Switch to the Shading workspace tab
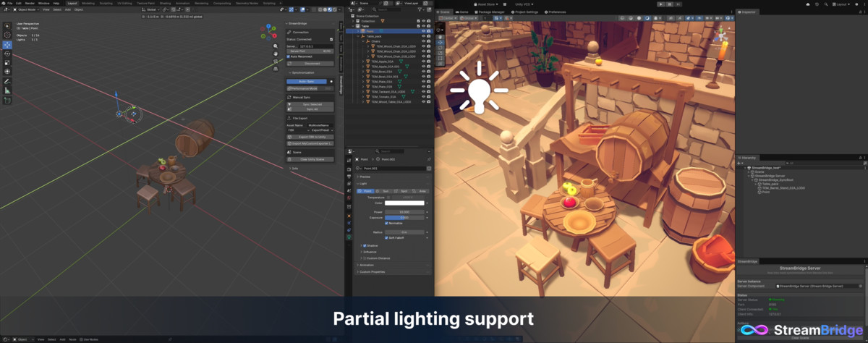Viewport: 868px width, 343px height. 166,3
